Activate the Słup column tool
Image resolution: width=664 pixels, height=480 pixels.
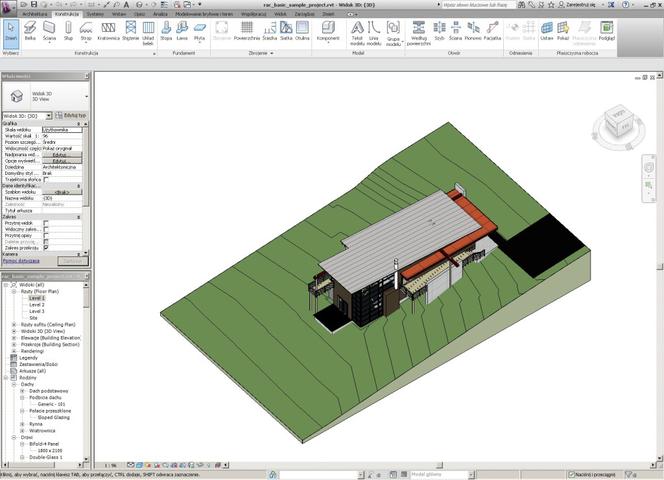(x=68, y=31)
